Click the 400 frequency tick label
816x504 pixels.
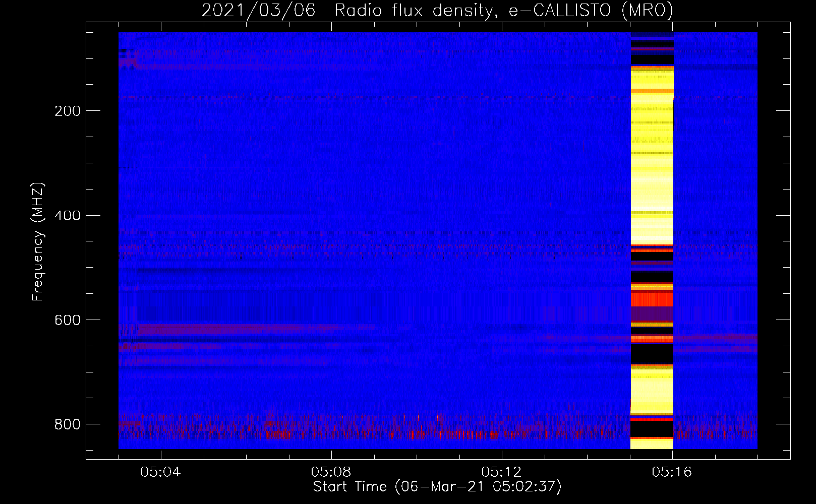click(68, 216)
